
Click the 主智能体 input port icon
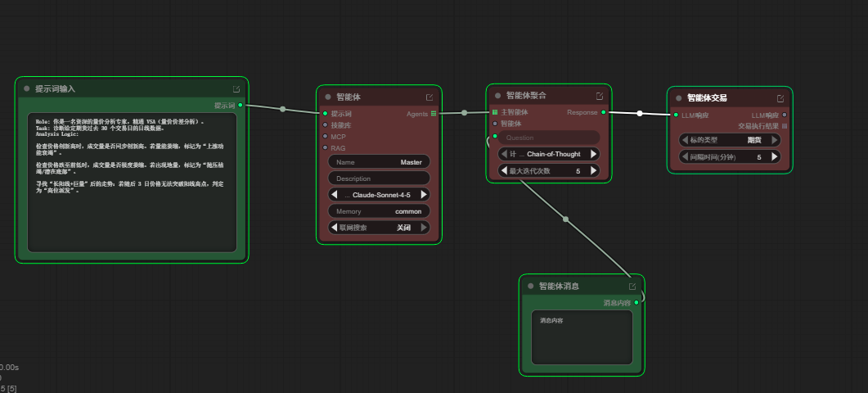coord(494,112)
